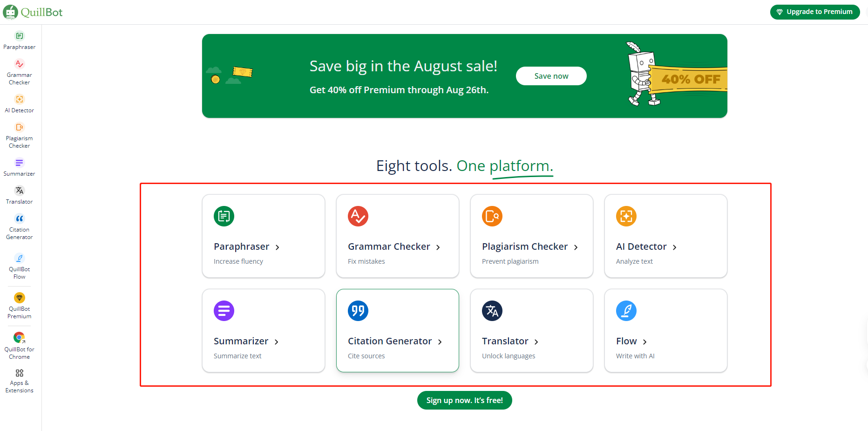Select Summarizer label in sidebar menu
Screen dimensions: 868x431
(x=20, y=174)
